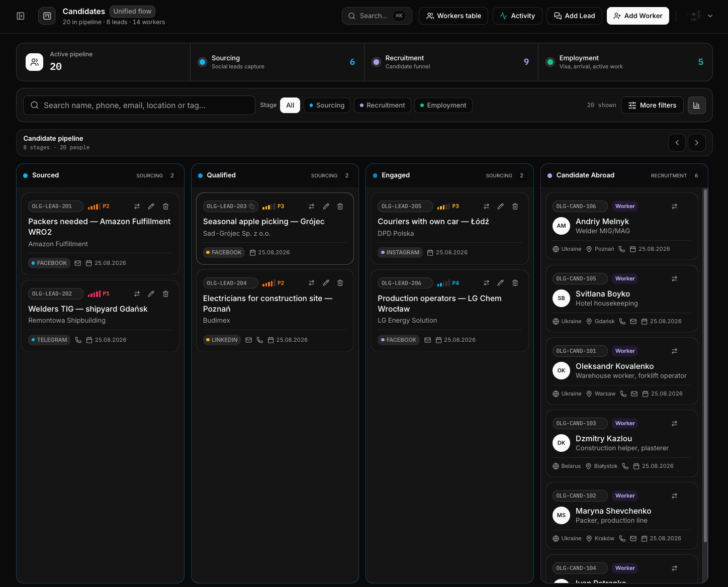Edit the Seasonal apple picking lead
This screenshot has width=728, height=587.
[x=326, y=207]
